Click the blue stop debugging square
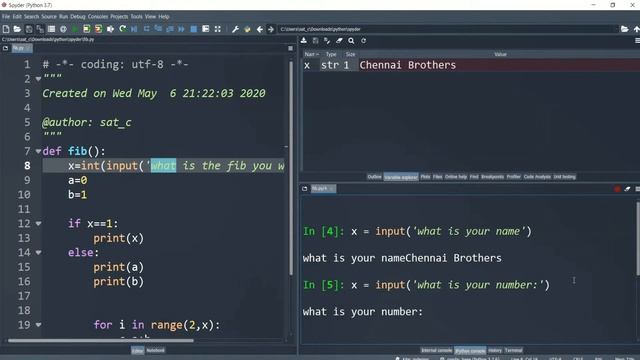The image size is (640, 360). (x=194, y=29)
